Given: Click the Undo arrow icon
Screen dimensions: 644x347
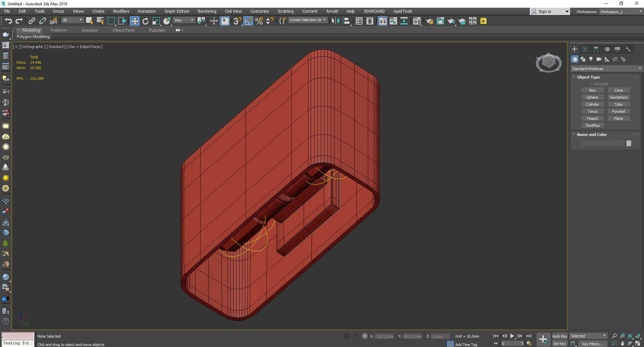Looking at the screenshot, I should pos(8,21).
